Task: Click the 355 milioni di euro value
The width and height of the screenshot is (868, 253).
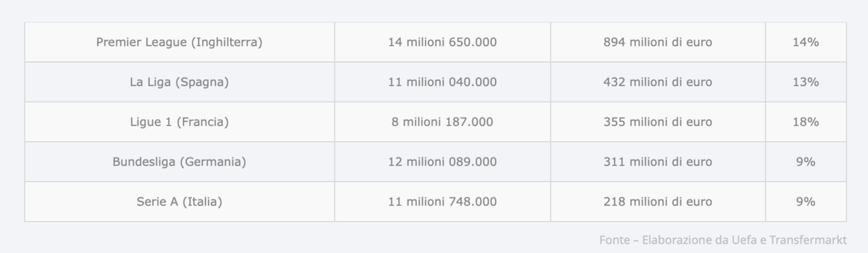Action: (658, 122)
